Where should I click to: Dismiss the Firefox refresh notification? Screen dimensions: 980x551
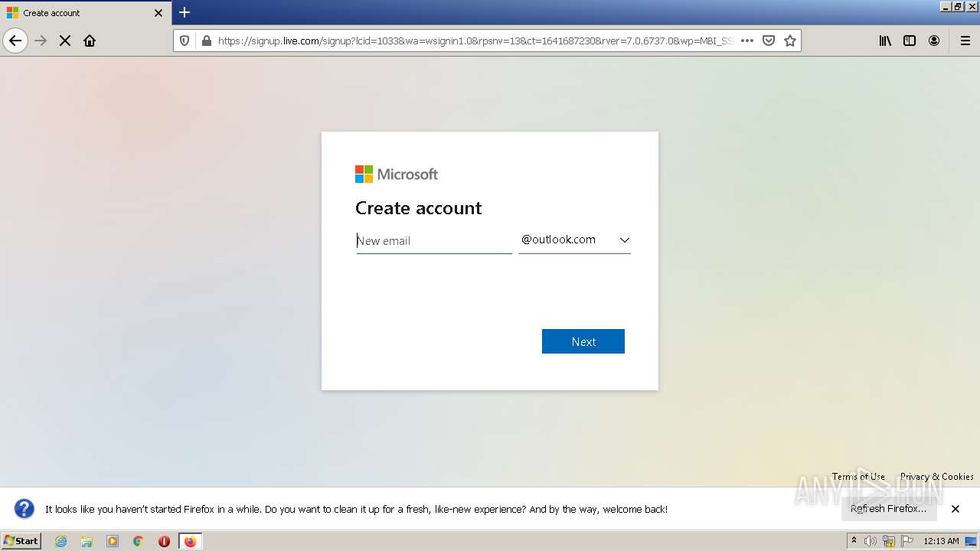click(955, 509)
